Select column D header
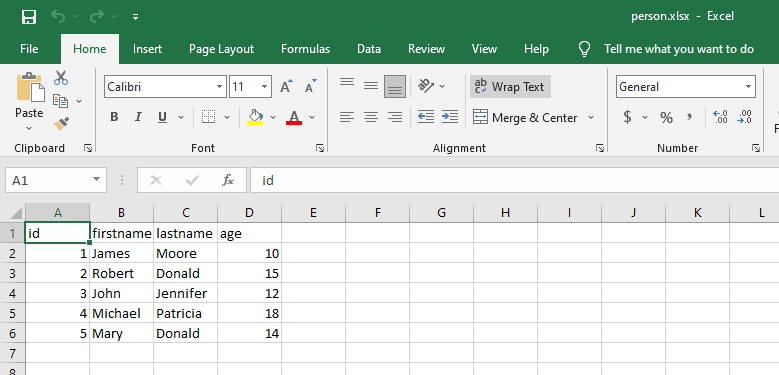Image resolution: width=779 pixels, height=375 pixels. click(249, 213)
